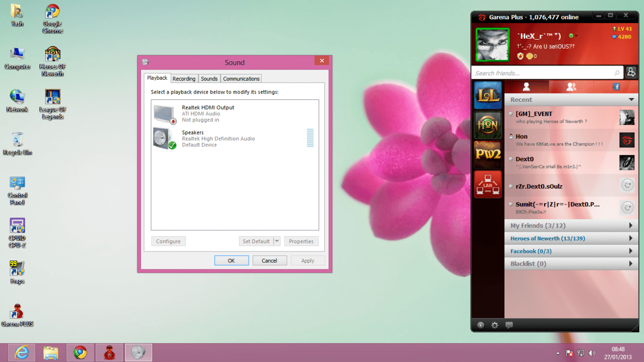Switch to the groups tab in Garena
This screenshot has width=644, height=362.
pos(571,87)
